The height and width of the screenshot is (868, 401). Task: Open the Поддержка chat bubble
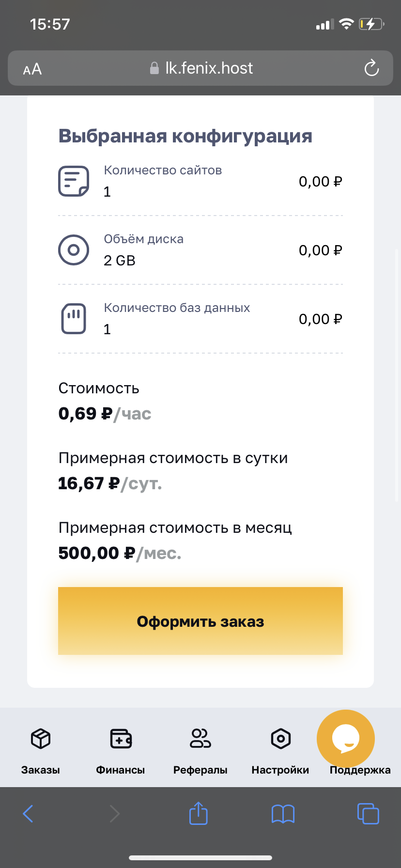pyautogui.click(x=346, y=739)
